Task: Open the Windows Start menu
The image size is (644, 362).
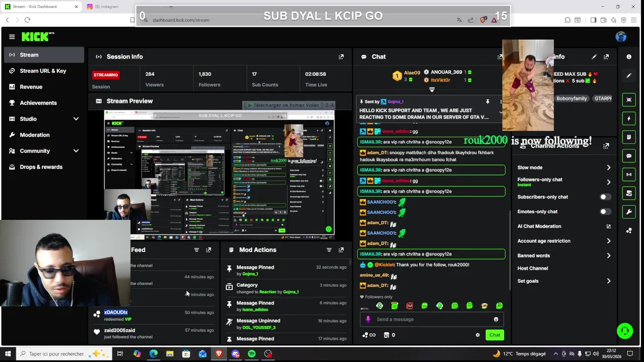Action: pyautogui.click(x=8, y=354)
